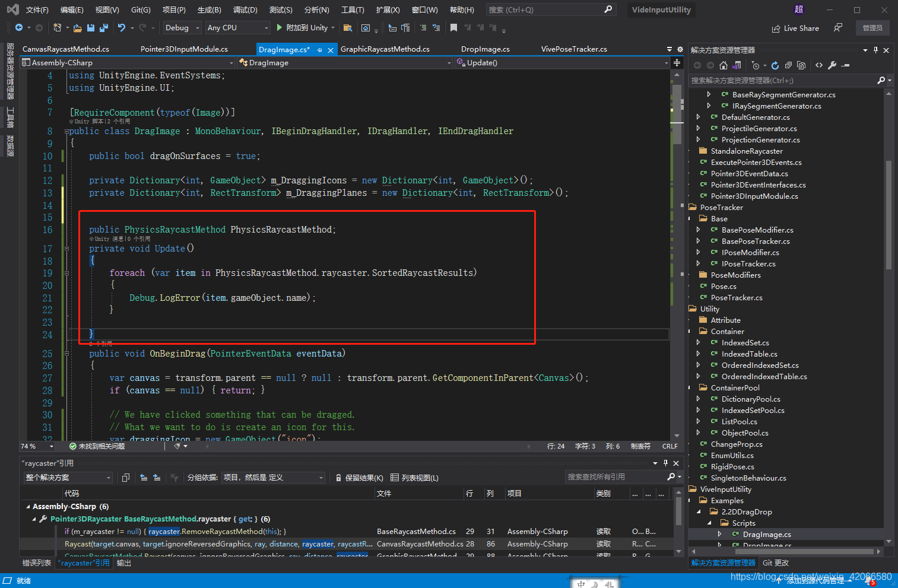Pin the DragImage.cs tab
898x588 pixels.
click(320, 50)
